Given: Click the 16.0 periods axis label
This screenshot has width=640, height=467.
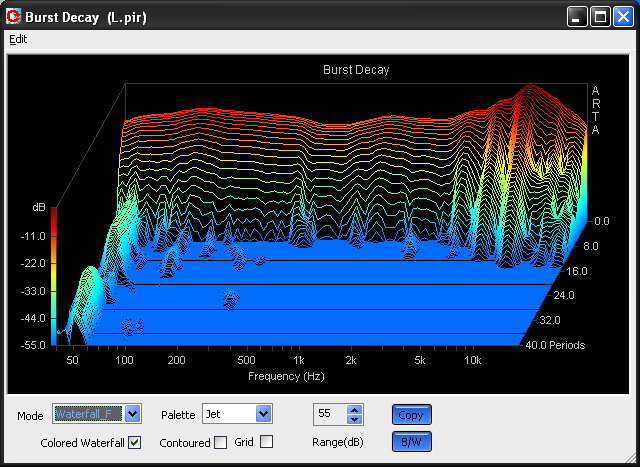Looking at the screenshot, I should (x=576, y=271).
